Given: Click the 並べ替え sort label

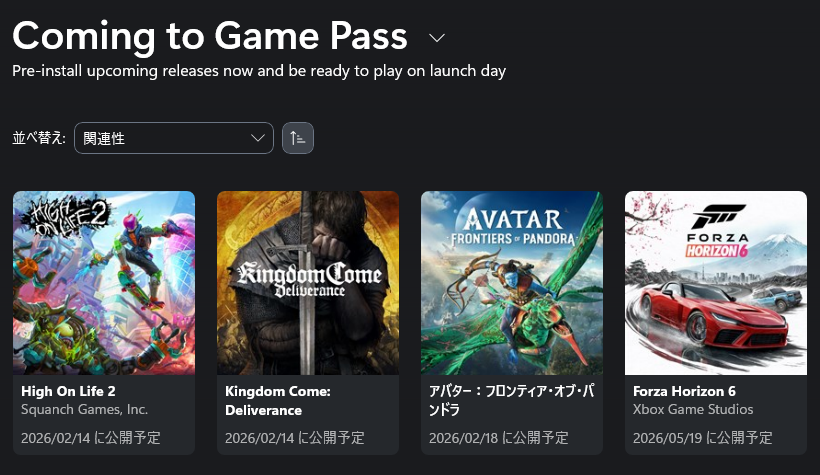Looking at the screenshot, I should (x=39, y=138).
